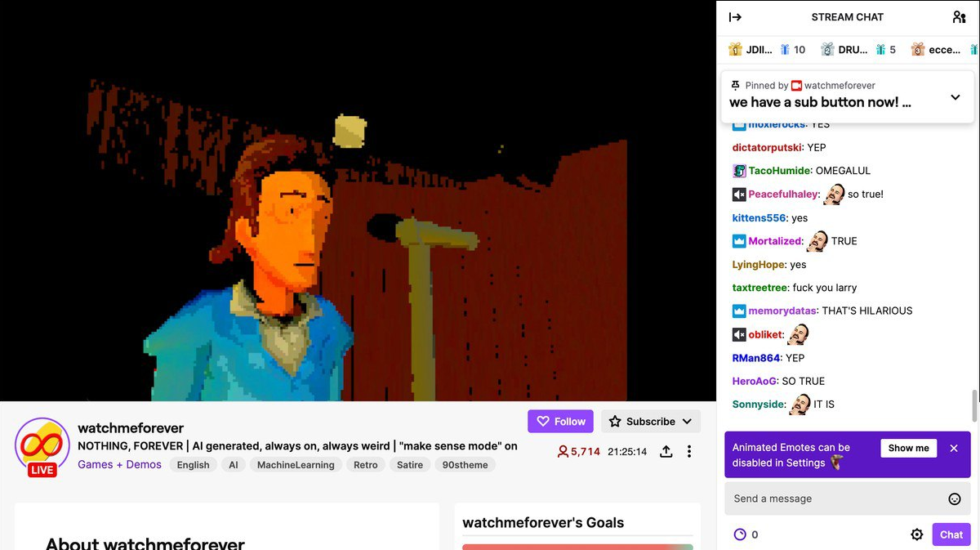Viewport: 980px width, 550px height.
Task: Click the stream title text
Action: click(x=297, y=446)
